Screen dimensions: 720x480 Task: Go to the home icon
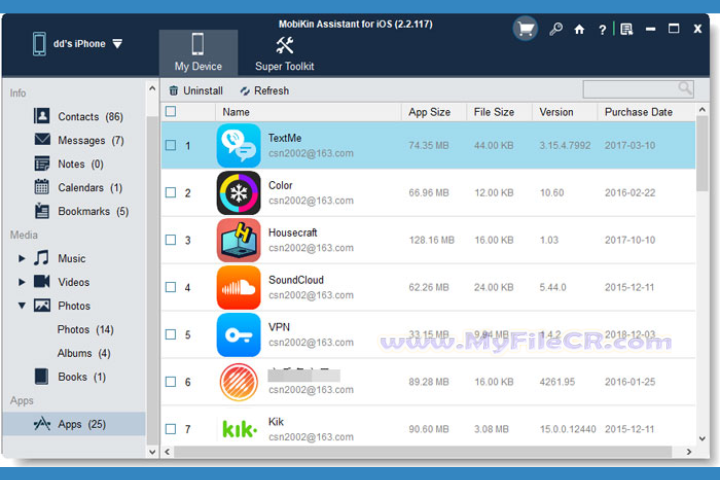pyautogui.click(x=579, y=29)
